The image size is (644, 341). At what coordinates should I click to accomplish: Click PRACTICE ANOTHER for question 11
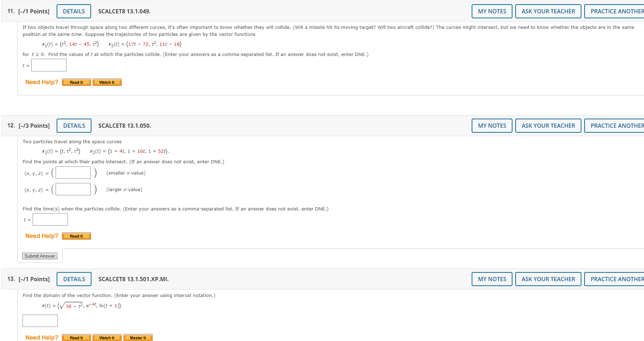tap(614, 11)
